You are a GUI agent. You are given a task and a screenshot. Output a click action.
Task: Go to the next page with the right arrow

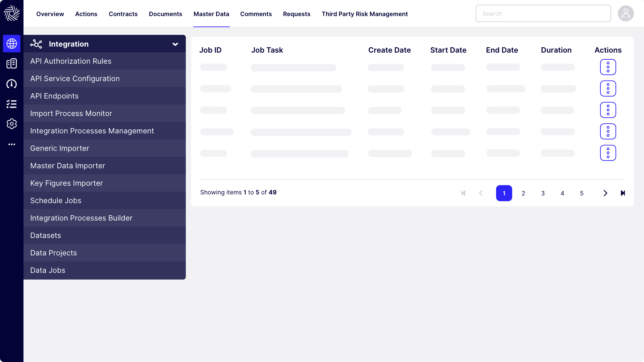(x=605, y=193)
